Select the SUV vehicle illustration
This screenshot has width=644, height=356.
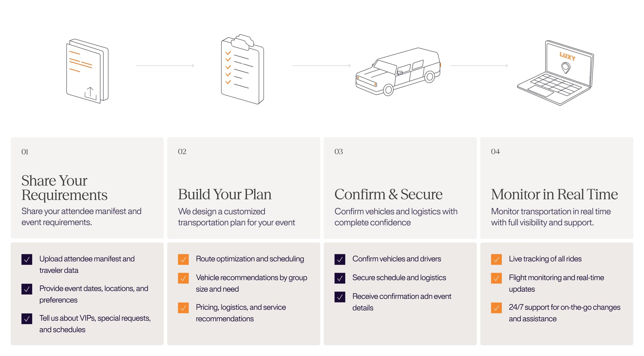(x=398, y=72)
